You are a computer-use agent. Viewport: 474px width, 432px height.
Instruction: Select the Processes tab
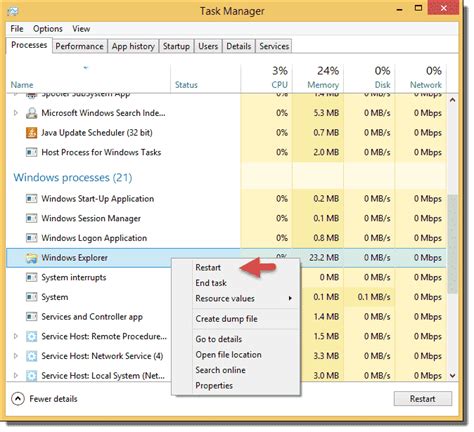click(29, 45)
